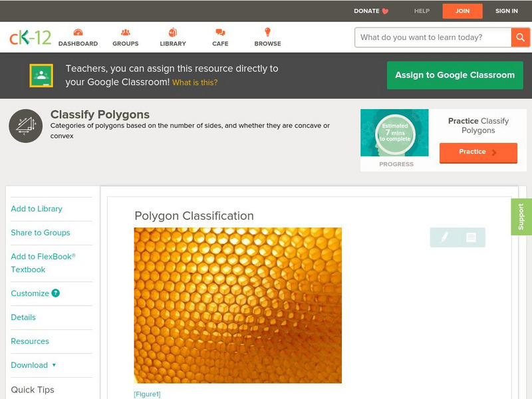Click Add to FlexBook Textbook

coord(43,263)
